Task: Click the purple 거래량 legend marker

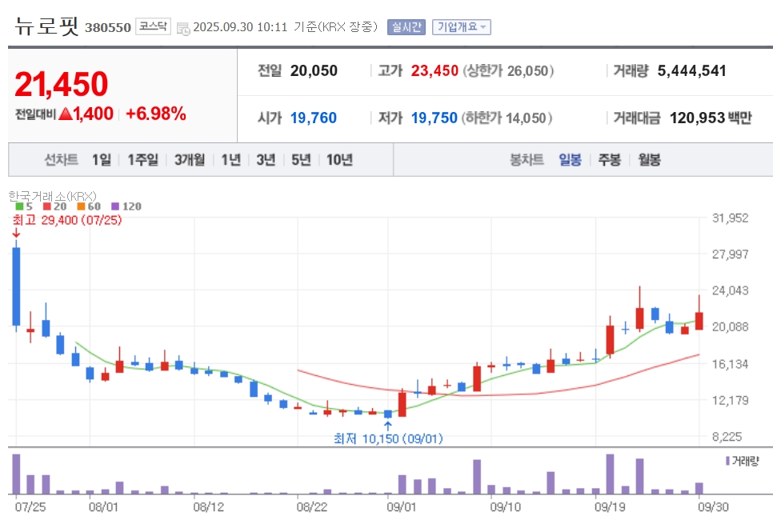Action: click(727, 461)
